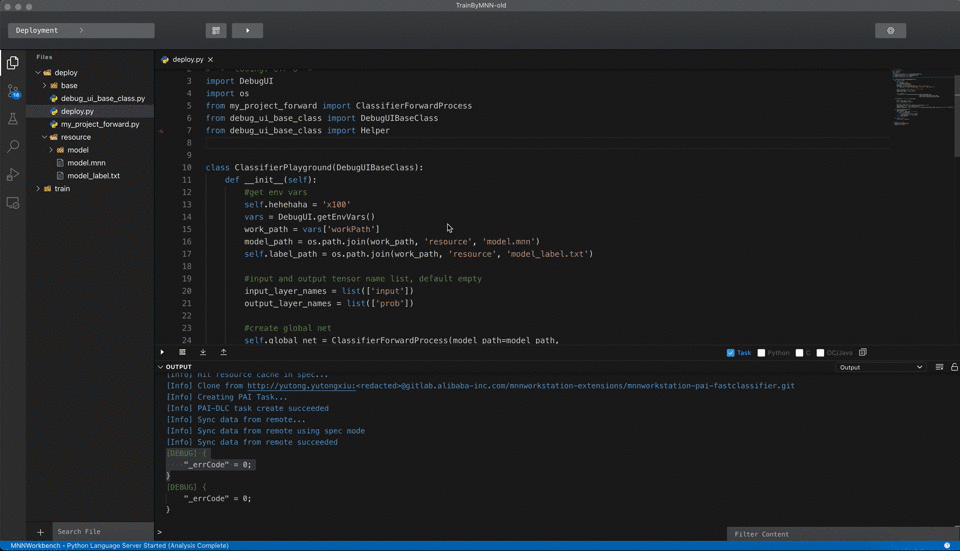
Task: Clear output with the list clear icon
Action: 939,367
